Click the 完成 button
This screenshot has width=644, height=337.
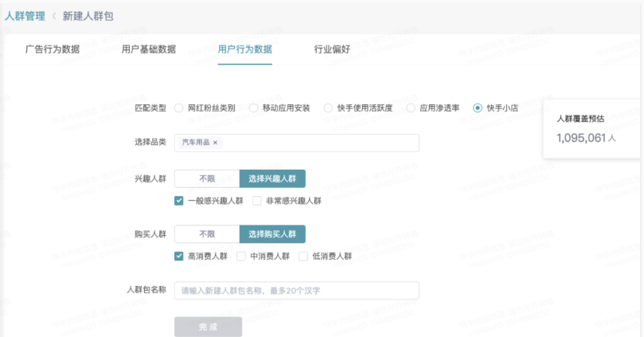208,327
